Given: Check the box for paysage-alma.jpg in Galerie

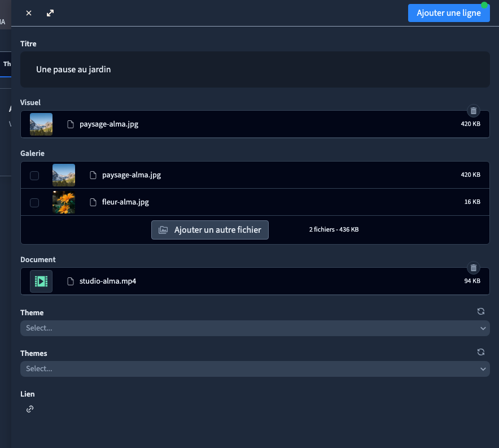Looking at the screenshot, I should pos(34,176).
